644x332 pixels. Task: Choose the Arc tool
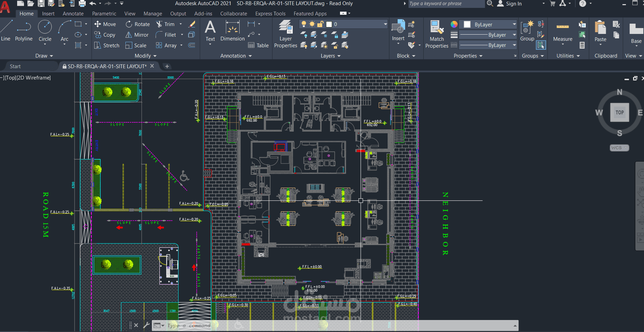click(x=64, y=30)
